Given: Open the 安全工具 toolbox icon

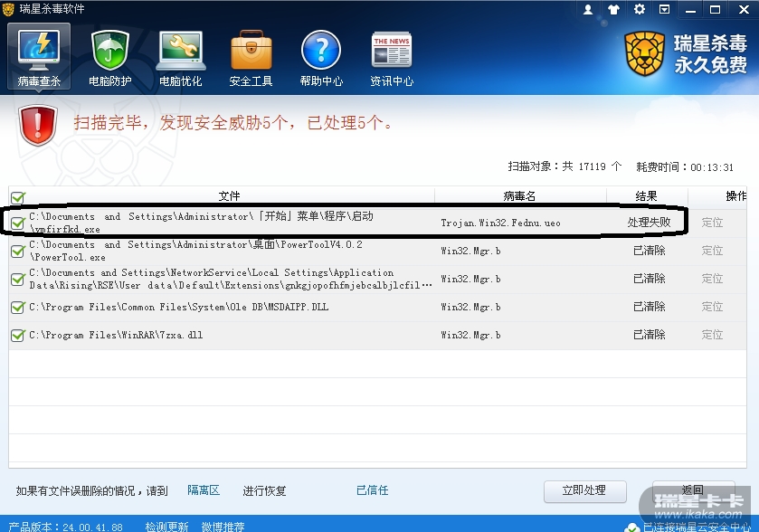Looking at the screenshot, I should tap(251, 57).
